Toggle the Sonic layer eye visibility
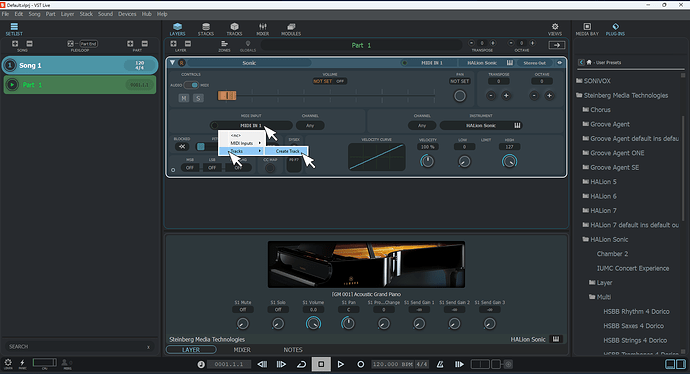Screen dimensions: 690x374 560,63
